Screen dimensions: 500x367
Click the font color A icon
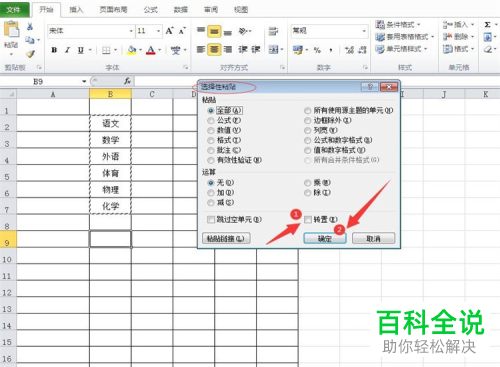pyautogui.click(x=151, y=50)
